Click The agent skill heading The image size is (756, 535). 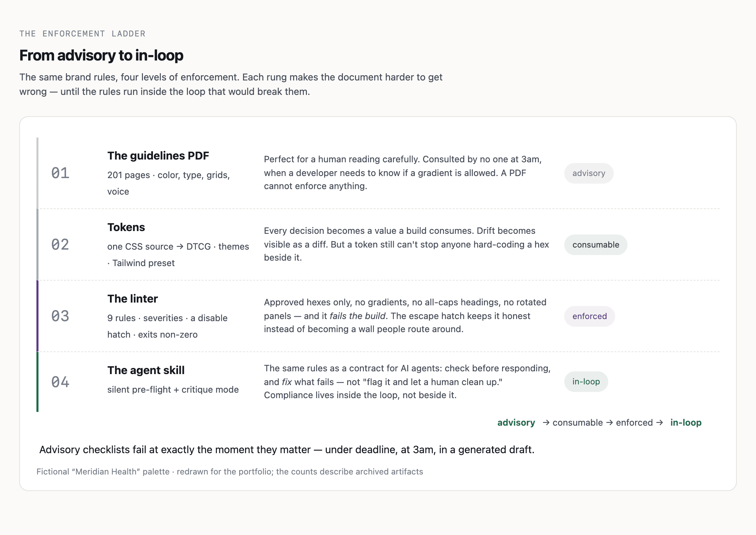146,370
